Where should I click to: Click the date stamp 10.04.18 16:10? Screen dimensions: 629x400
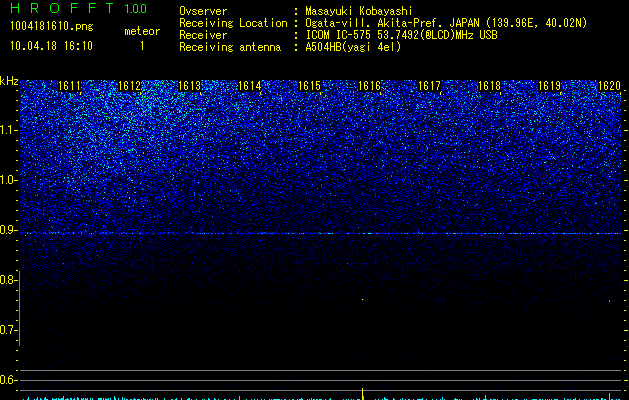pyautogui.click(x=51, y=46)
